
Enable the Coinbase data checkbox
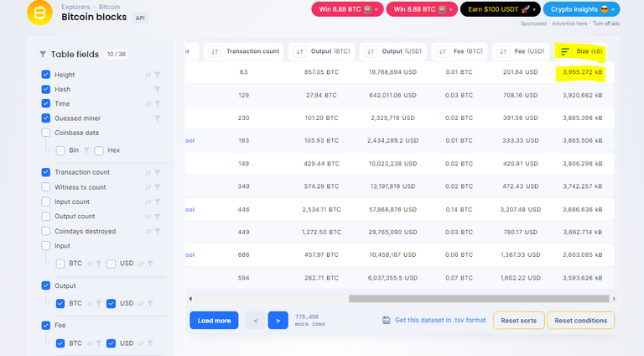pos(45,133)
